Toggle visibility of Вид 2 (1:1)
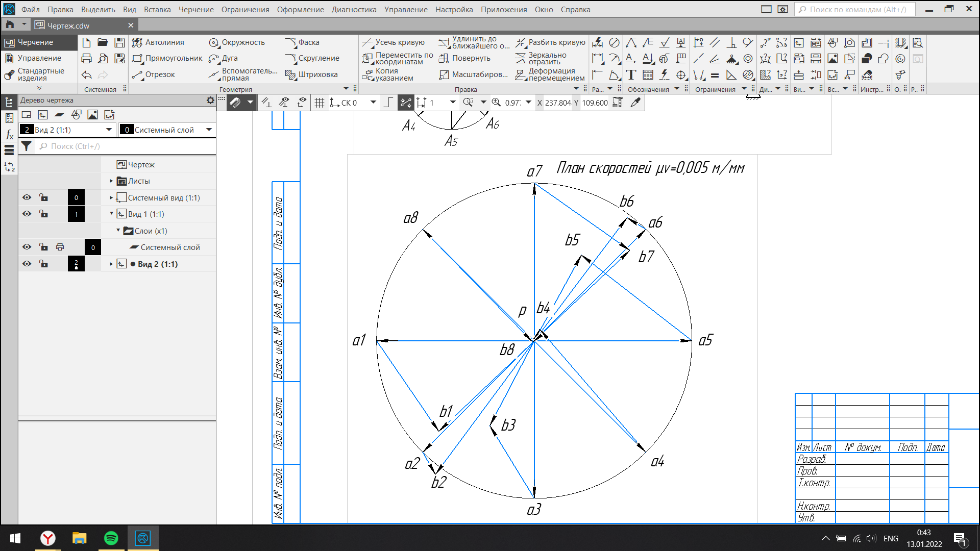Image resolution: width=980 pixels, height=551 pixels. click(x=27, y=264)
